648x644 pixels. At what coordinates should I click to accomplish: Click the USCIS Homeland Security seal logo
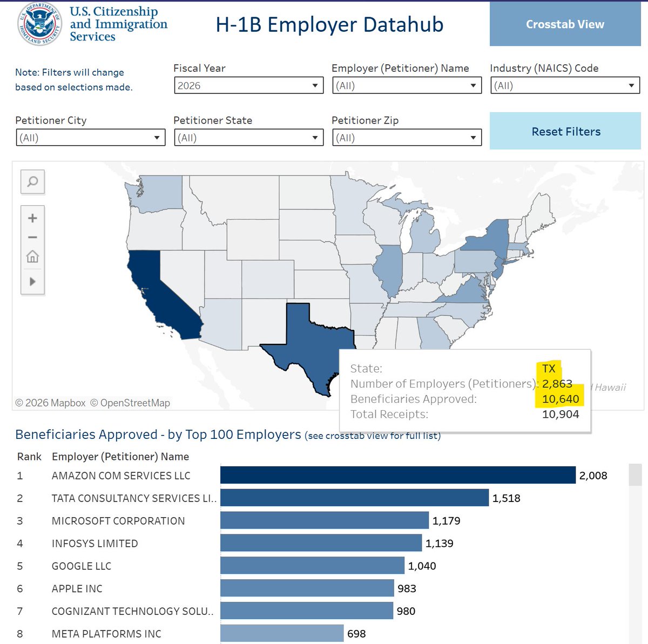(39, 24)
